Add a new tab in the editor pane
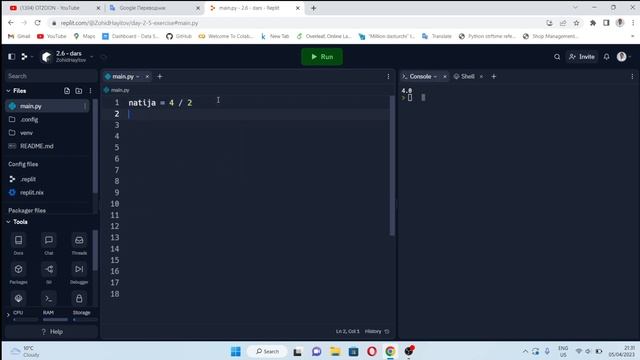Viewport: 640px width, 360px height. pos(160,76)
